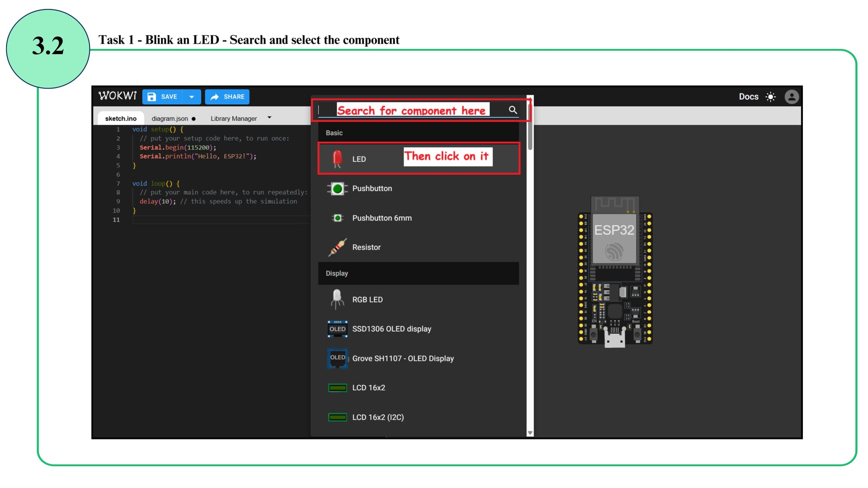
Task: Open the Library Manager tab dropdown arrow
Action: pos(270,118)
